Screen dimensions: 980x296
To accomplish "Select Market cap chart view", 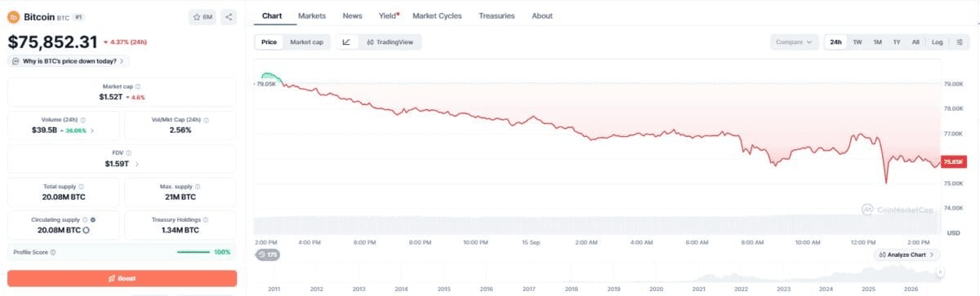I will click(306, 42).
